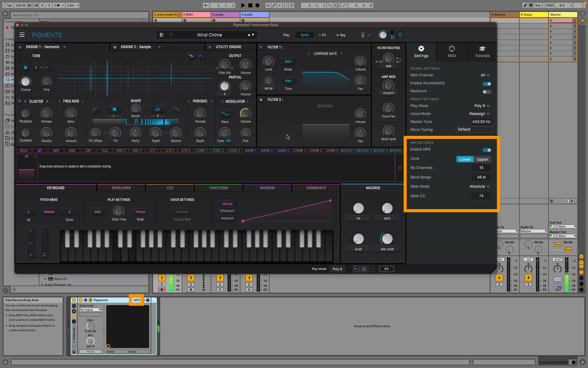Click the lightbulb sound design tips icon
This screenshot has width=588, height=368.
click(363, 35)
